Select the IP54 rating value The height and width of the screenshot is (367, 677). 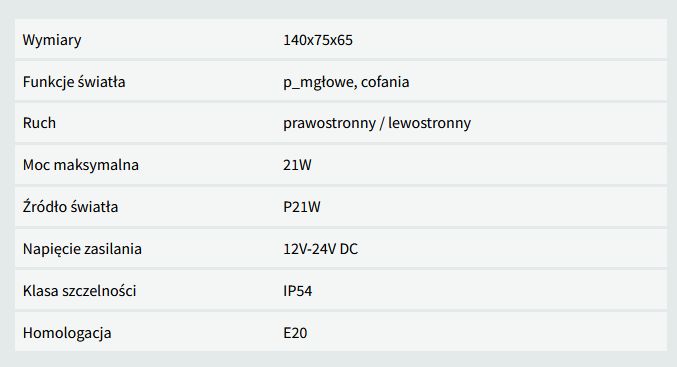[297, 291]
